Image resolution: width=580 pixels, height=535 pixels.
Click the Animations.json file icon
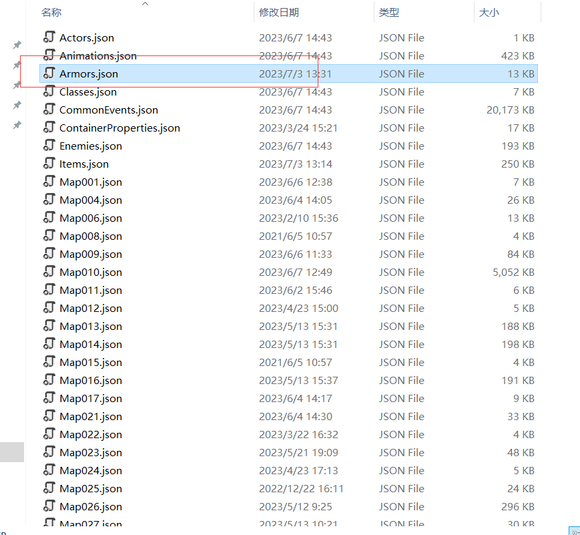click(x=49, y=55)
